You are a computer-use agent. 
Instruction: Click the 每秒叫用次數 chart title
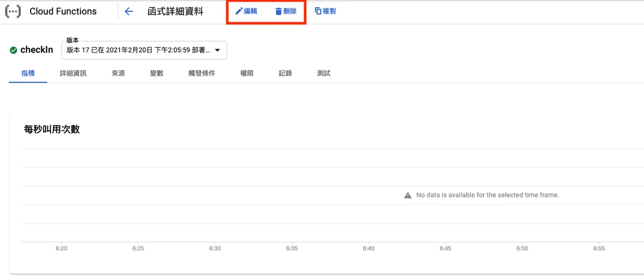tap(52, 129)
